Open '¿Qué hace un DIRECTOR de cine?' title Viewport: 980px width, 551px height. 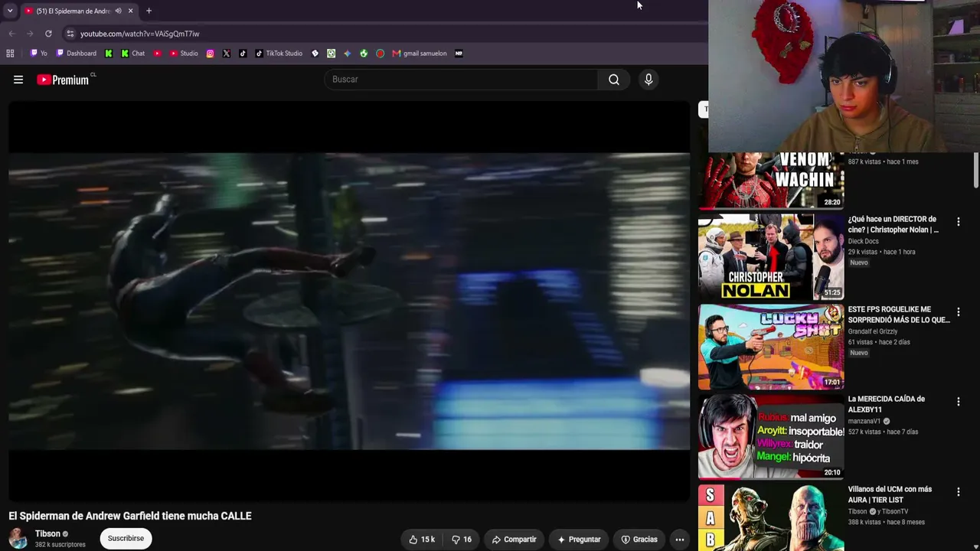pyautogui.click(x=893, y=224)
